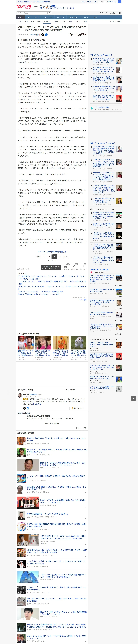The width and height of the screenshot is (138, 644).
Task: Open page 2 of the article
Action: [49, 257]
